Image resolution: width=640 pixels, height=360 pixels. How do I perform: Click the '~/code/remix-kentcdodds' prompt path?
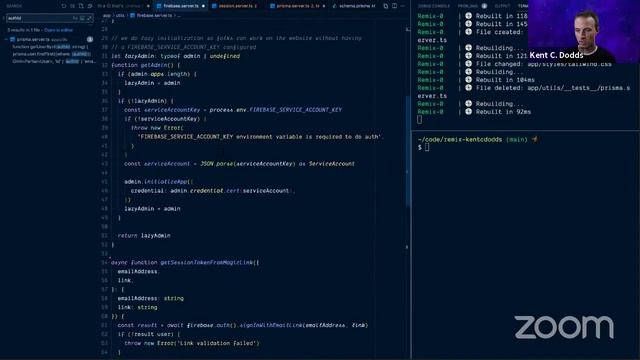pos(460,140)
